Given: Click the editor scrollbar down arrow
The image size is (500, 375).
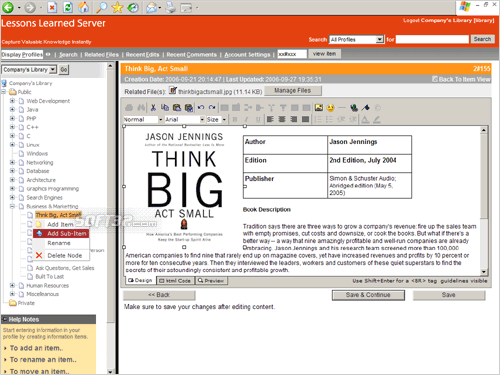Looking at the screenshot, I should pyautogui.click(x=484, y=272).
